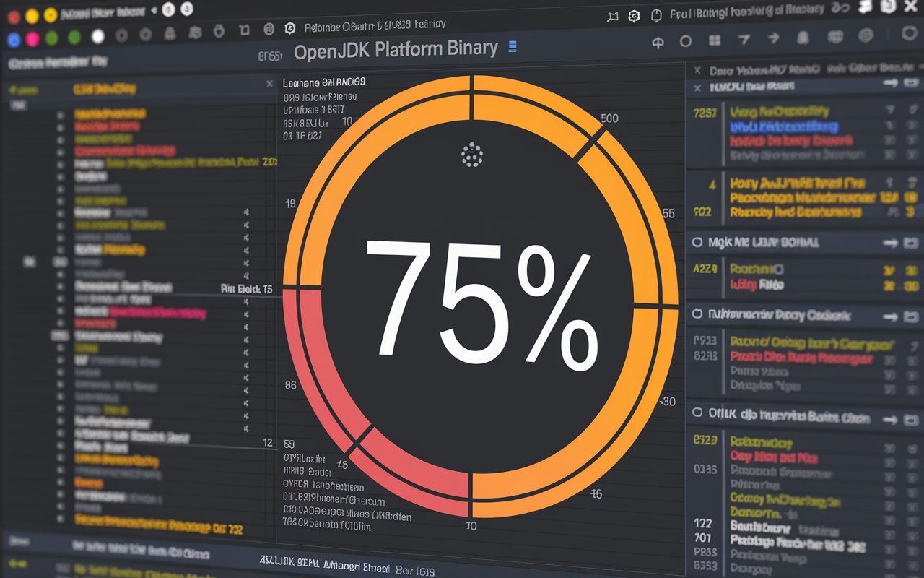Click the arrow icon on the OfILK section header
The image size is (924, 578).
889,419
